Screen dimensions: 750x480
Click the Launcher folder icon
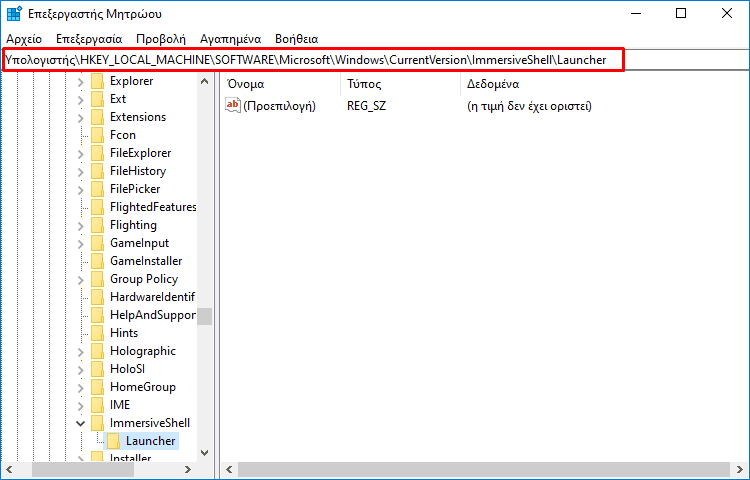coord(113,441)
